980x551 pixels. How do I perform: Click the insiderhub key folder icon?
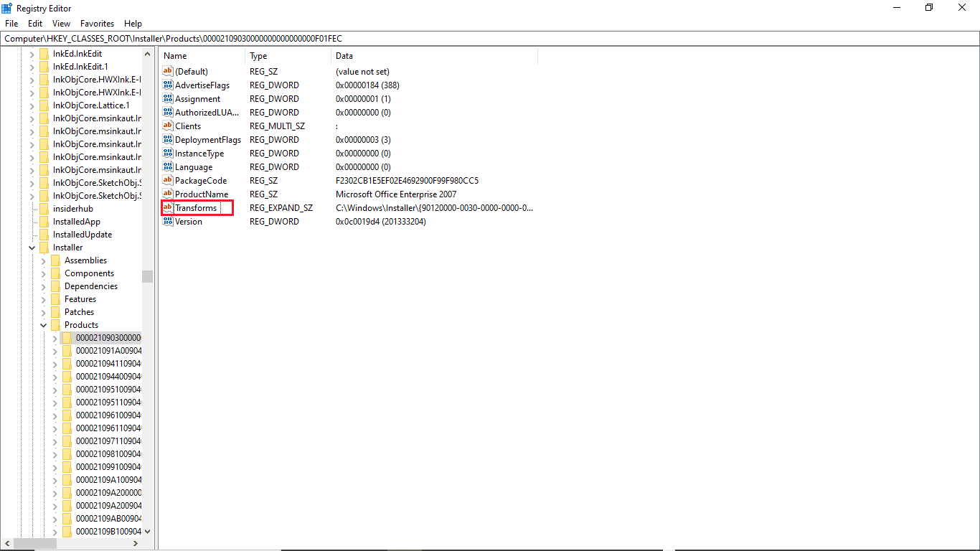(x=44, y=209)
